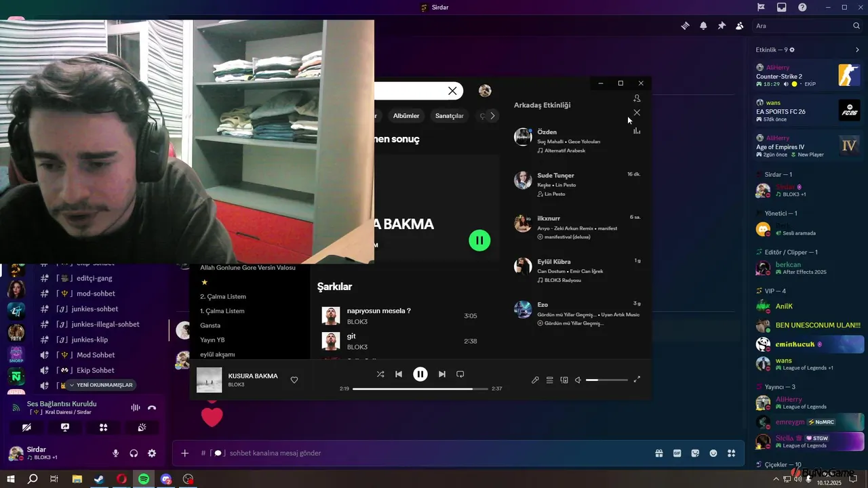Expand the Etkinlik activity section arrow
868x488 pixels.
click(857, 49)
